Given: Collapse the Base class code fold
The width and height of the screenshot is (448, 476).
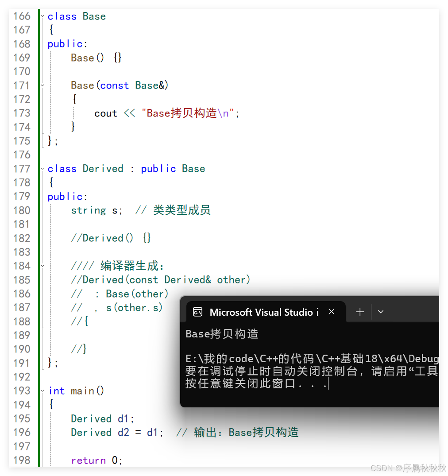Looking at the screenshot, I should point(42,15).
